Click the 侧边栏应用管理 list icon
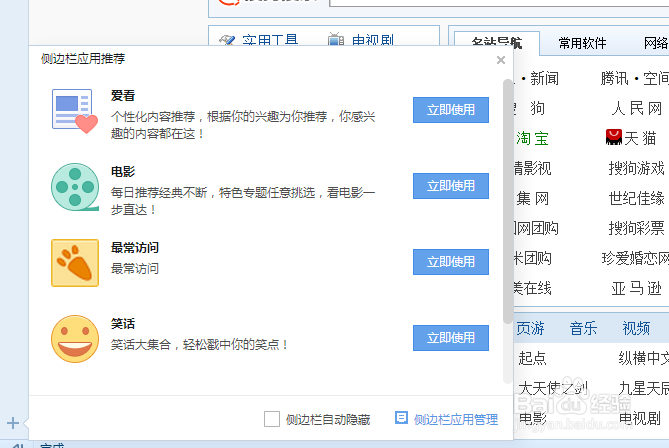Image resolution: width=669 pixels, height=448 pixels. [x=401, y=418]
